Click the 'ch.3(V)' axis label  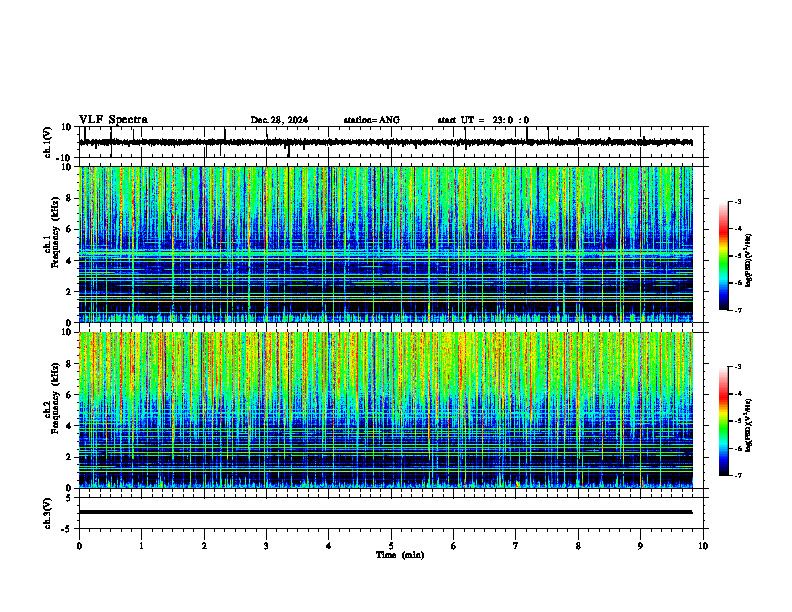[48, 513]
